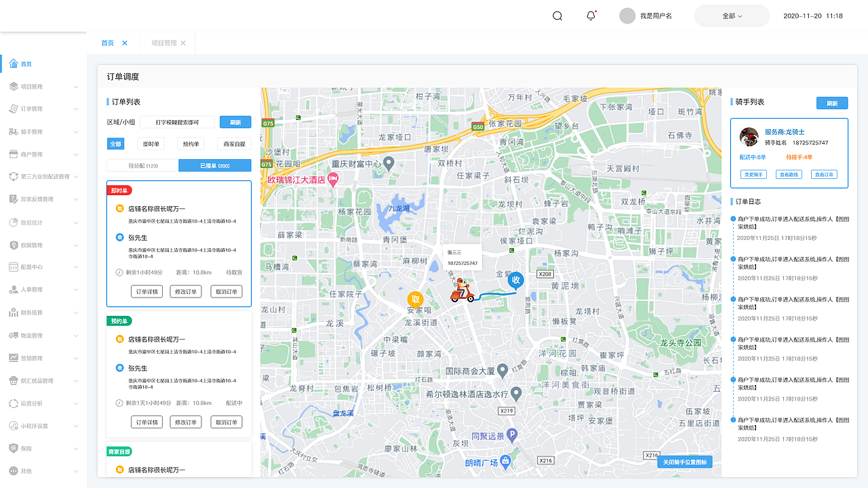Click the 第三方众包配送管理 icon
This screenshot has width=868, height=488.
14,177
